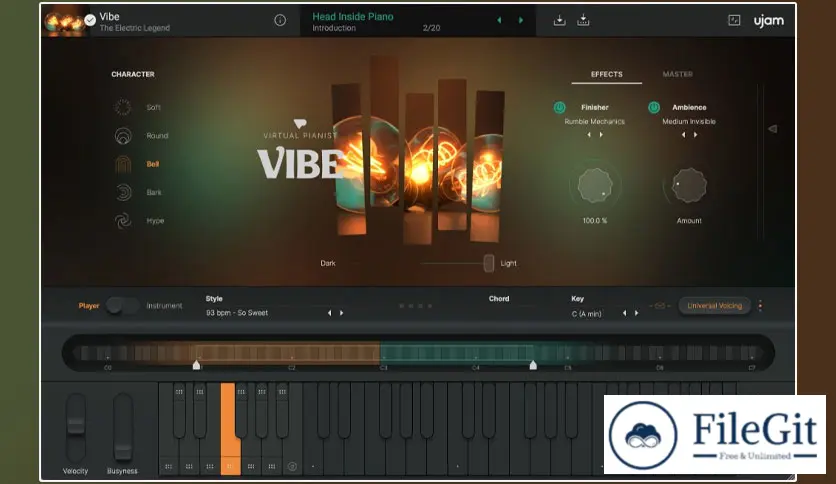Switch to the MASTER tab
Viewport: 836px width, 484px height.
click(x=678, y=74)
